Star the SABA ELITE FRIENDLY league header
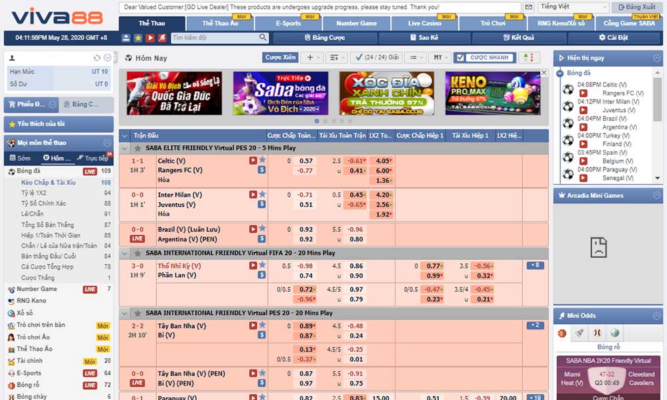Screen dimensions: 667x400 pos(137,148)
